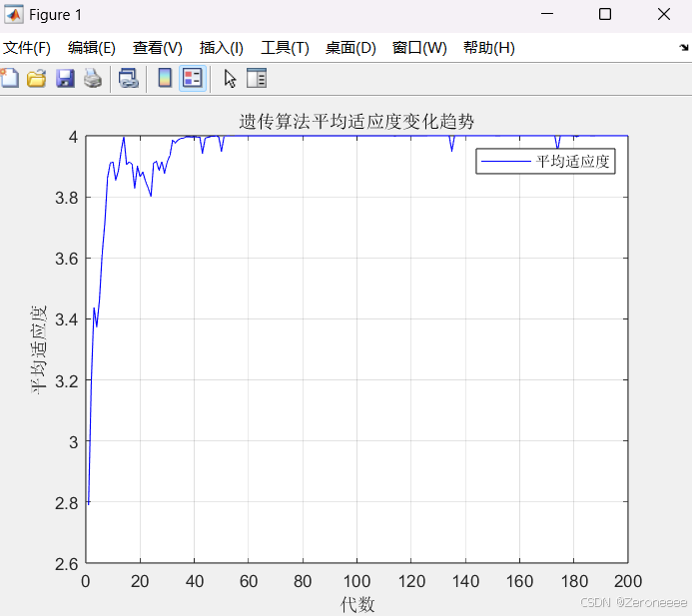This screenshot has width=692, height=616.
Task: Click the MATLAB logo in title bar
Action: [x=14, y=15]
